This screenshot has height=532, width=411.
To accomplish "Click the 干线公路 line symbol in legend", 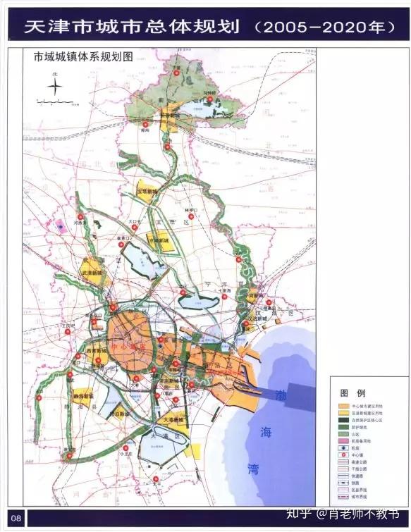I will (x=344, y=469).
